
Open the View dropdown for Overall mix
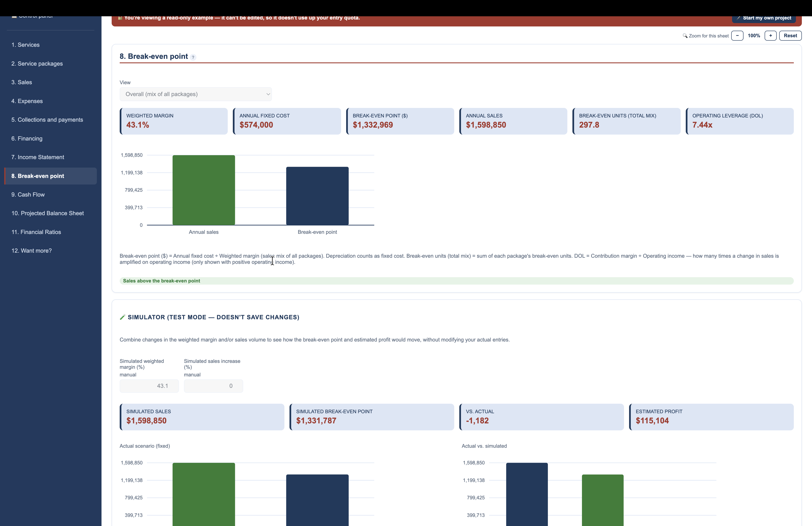click(x=196, y=94)
